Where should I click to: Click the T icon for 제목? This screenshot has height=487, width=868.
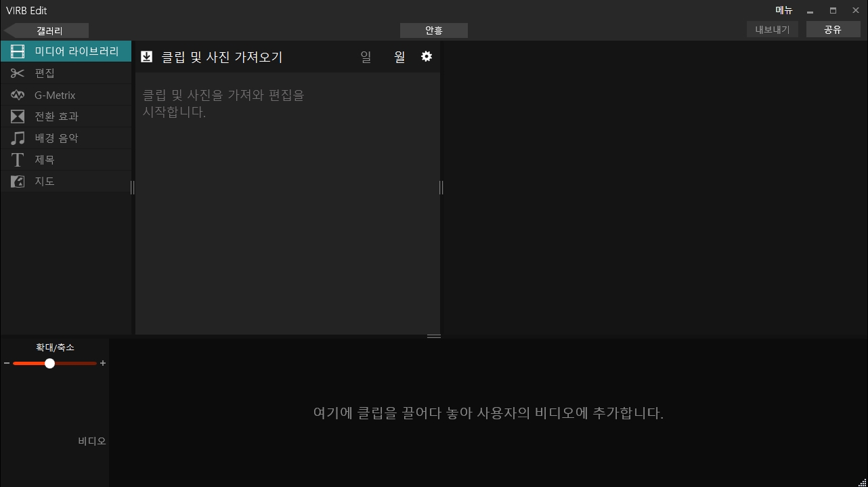[x=18, y=160]
